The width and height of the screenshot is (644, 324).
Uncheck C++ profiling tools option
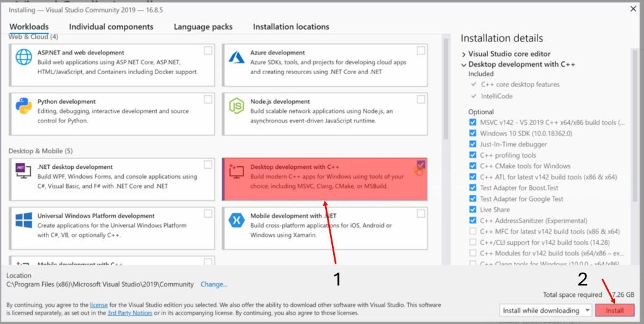[472, 155]
